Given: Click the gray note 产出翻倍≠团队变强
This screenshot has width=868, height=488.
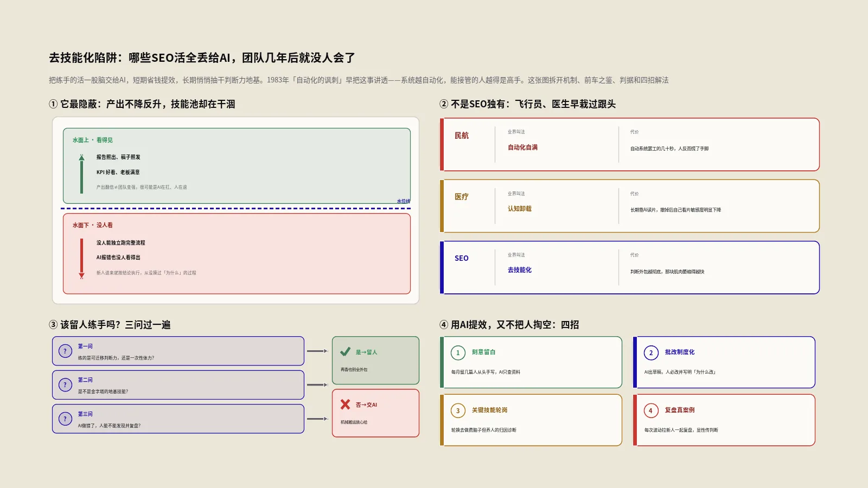Looking at the screenshot, I should point(142,187).
